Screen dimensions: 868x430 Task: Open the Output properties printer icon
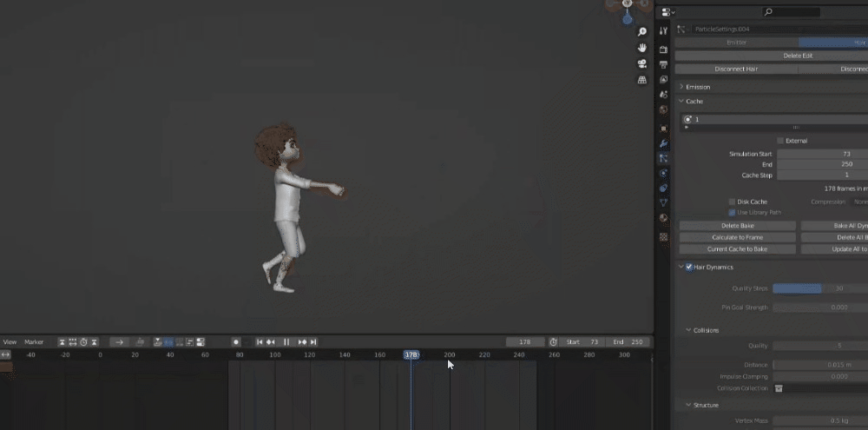pyautogui.click(x=663, y=65)
